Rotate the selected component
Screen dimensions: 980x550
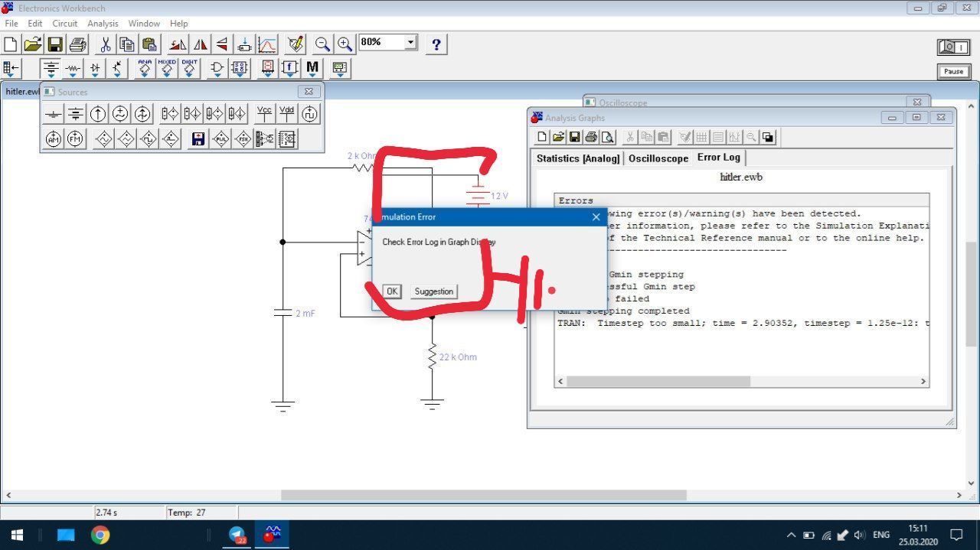coord(178,44)
